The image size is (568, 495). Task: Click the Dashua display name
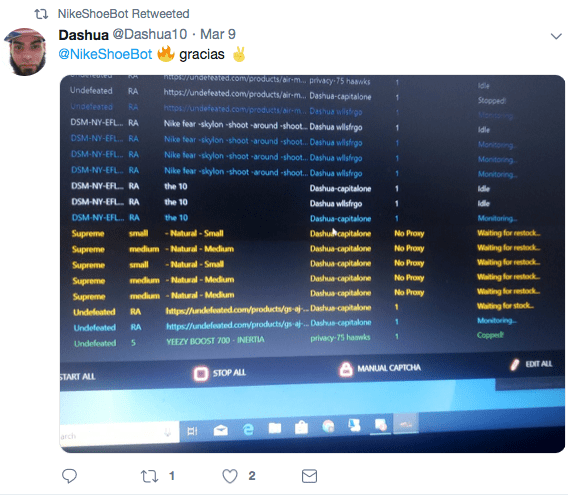83,35
